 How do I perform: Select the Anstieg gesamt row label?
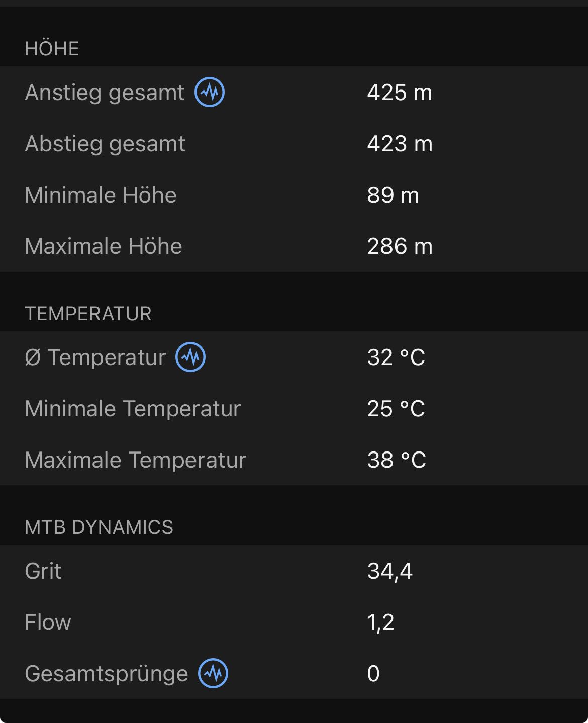105,93
